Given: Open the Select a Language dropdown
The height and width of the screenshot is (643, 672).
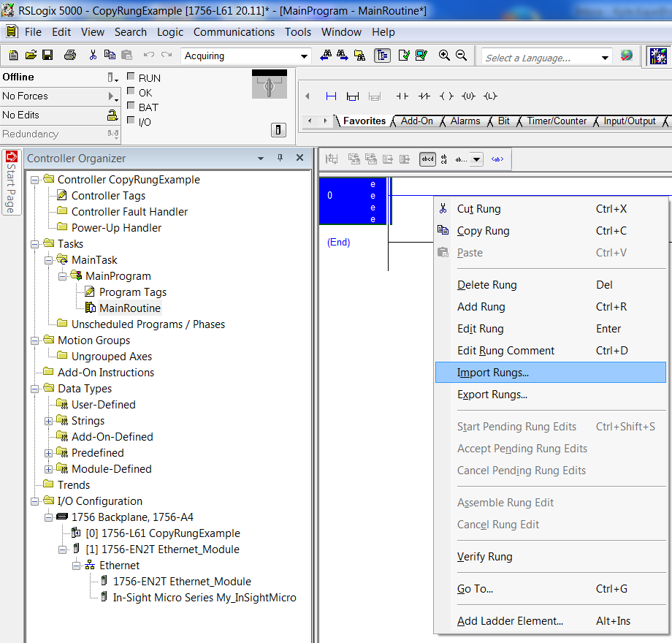Looking at the screenshot, I should coord(605,58).
